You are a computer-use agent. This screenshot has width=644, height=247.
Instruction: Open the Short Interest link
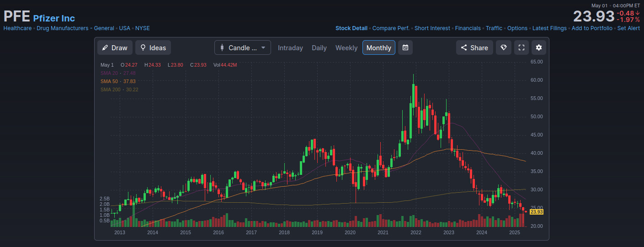(432, 28)
